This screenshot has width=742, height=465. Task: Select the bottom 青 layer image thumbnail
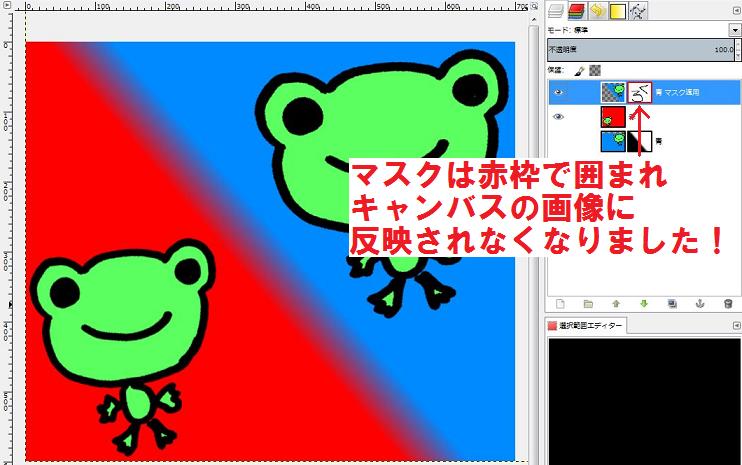click(613, 141)
